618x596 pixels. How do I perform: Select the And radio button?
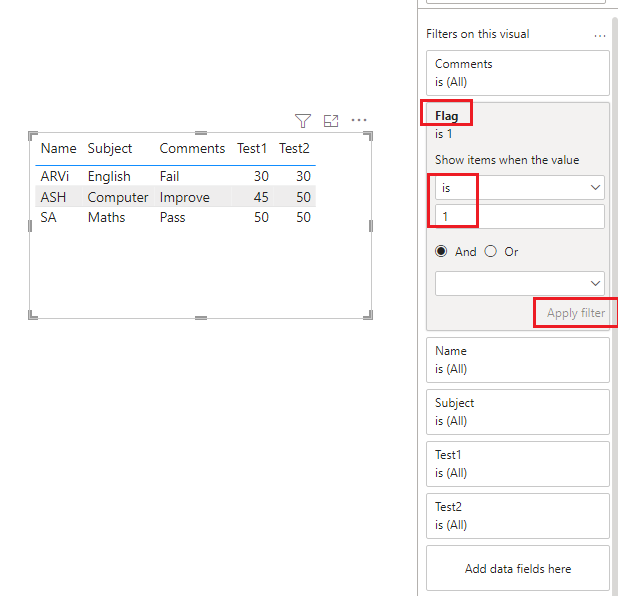pos(441,251)
